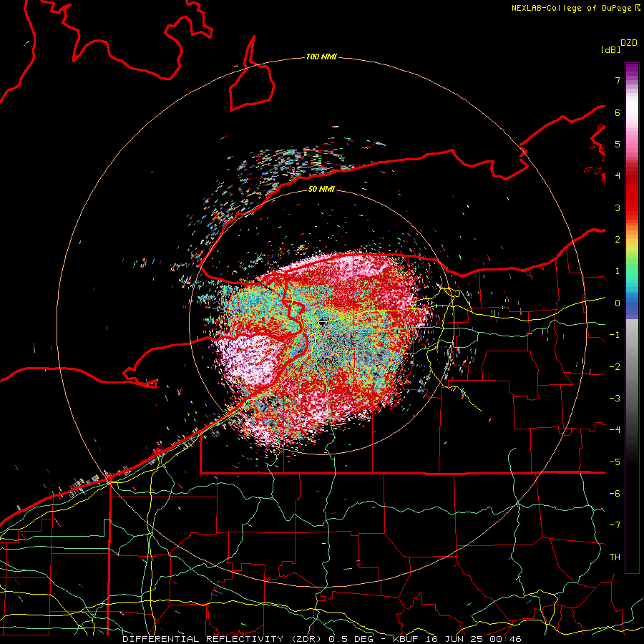Click the 7 value on color scale
The width and height of the screenshot is (644, 644).
(618, 80)
